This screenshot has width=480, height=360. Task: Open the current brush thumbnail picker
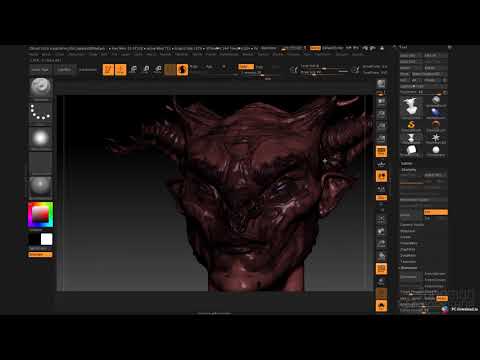(x=40, y=87)
